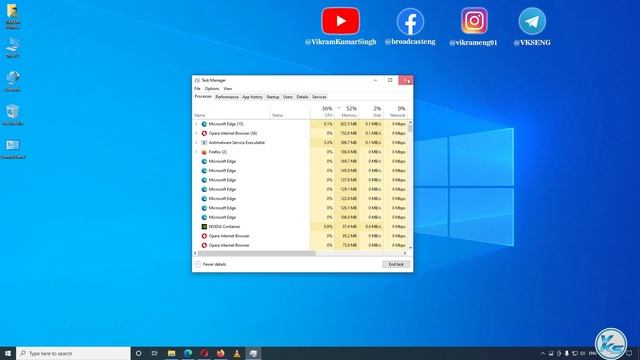Click the 732.6 MB memory cell
The height and width of the screenshot is (360, 640).
347,133
